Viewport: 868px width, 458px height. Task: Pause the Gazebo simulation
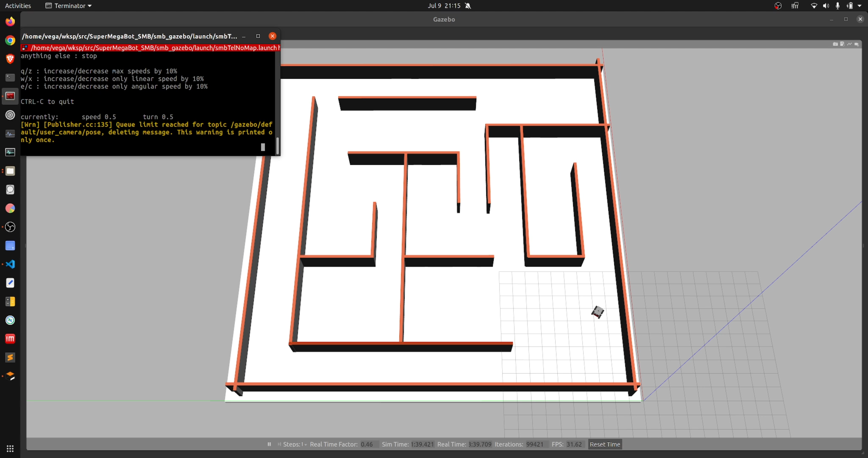click(x=269, y=444)
